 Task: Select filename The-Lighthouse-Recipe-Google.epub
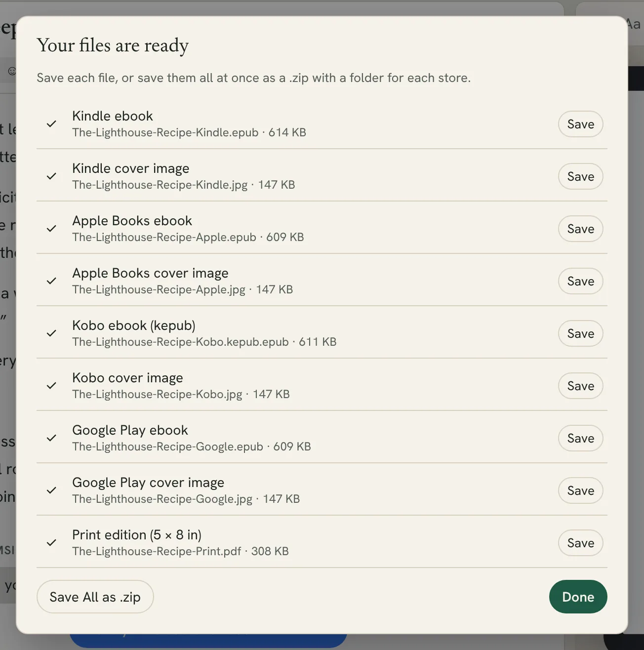168,447
